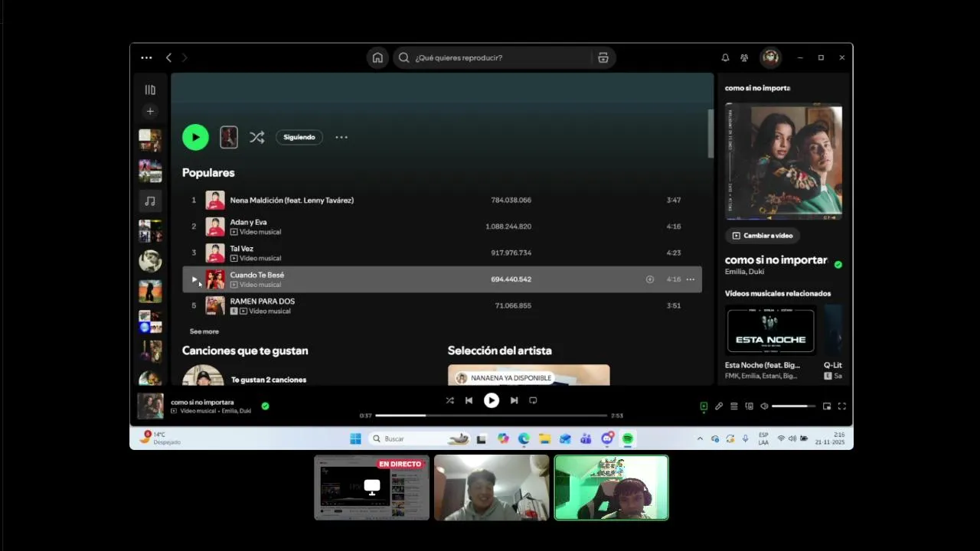Toggle the Siguiendo follow button
980x551 pixels.
299,137
